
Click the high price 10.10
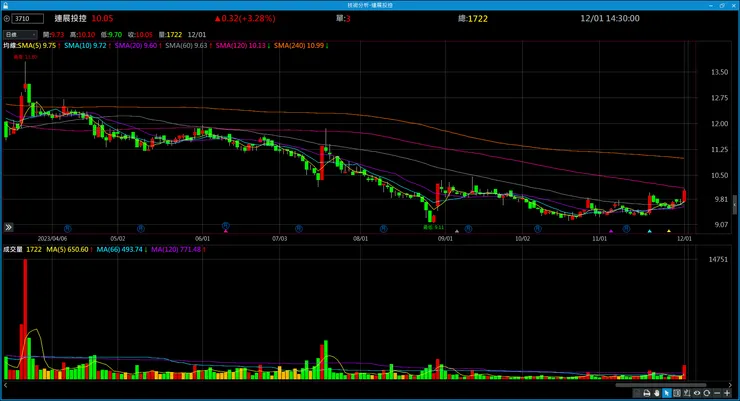[86, 35]
